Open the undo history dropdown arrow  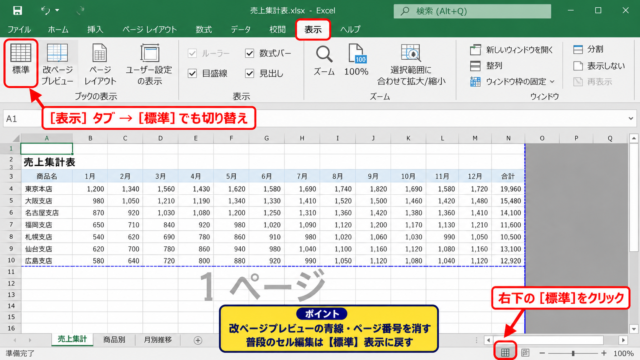tap(57, 11)
